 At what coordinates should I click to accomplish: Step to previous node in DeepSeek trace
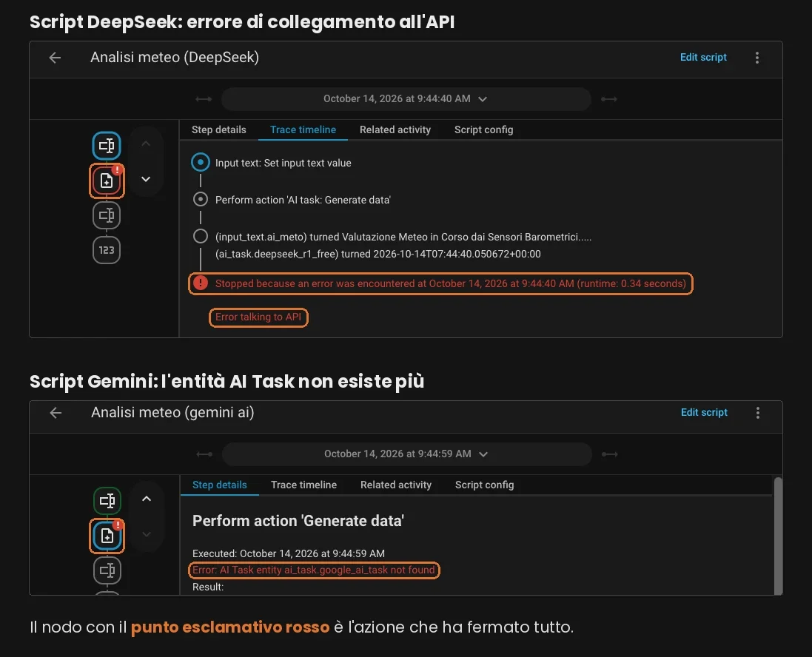(x=146, y=144)
